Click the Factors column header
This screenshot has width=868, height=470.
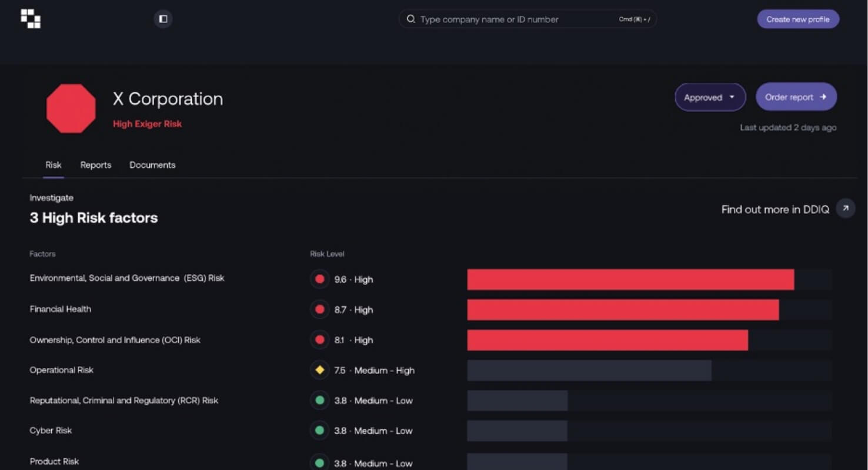pyautogui.click(x=42, y=254)
